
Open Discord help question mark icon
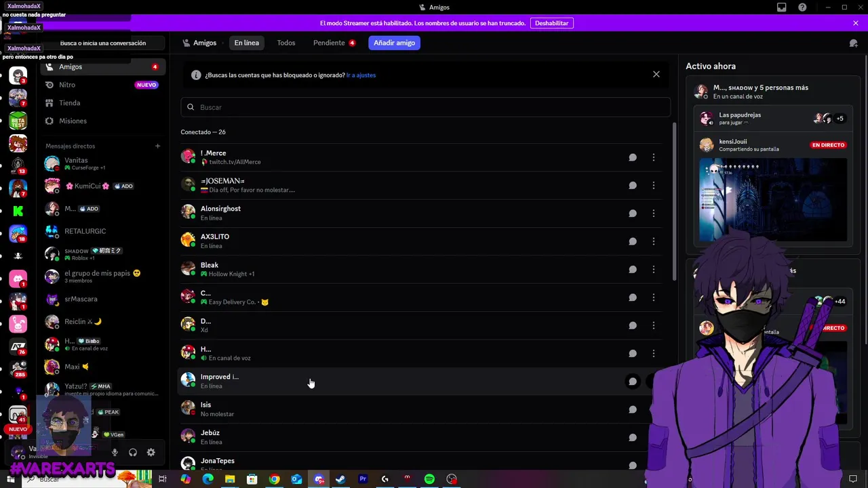(802, 7)
